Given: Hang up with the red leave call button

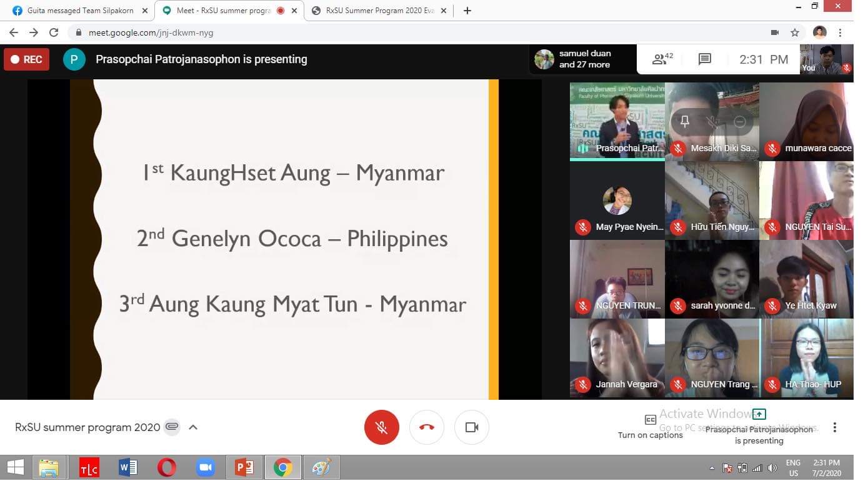Looking at the screenshot, I should click(427, 427).
